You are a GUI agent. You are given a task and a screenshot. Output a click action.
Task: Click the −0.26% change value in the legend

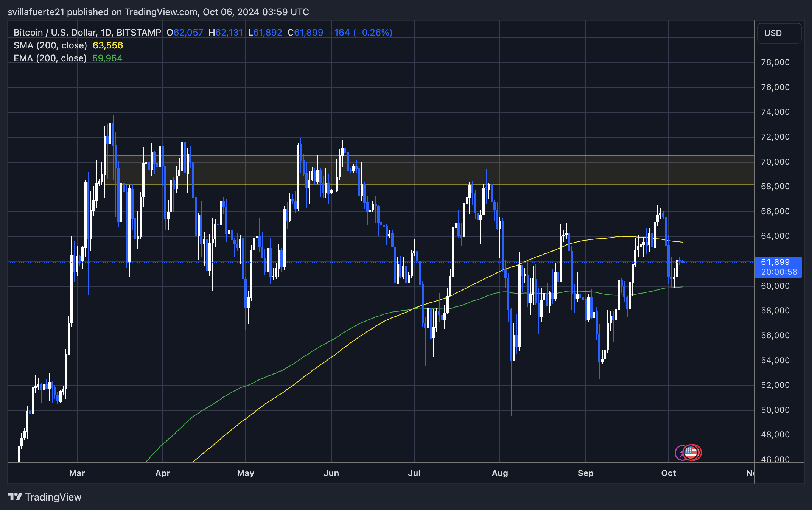tap(372, 32)
